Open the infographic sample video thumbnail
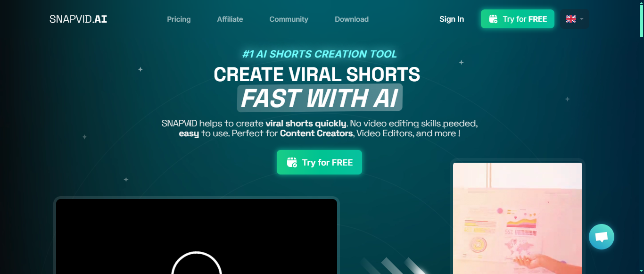Viewport: 644px width, 274px height. (518, 218)
